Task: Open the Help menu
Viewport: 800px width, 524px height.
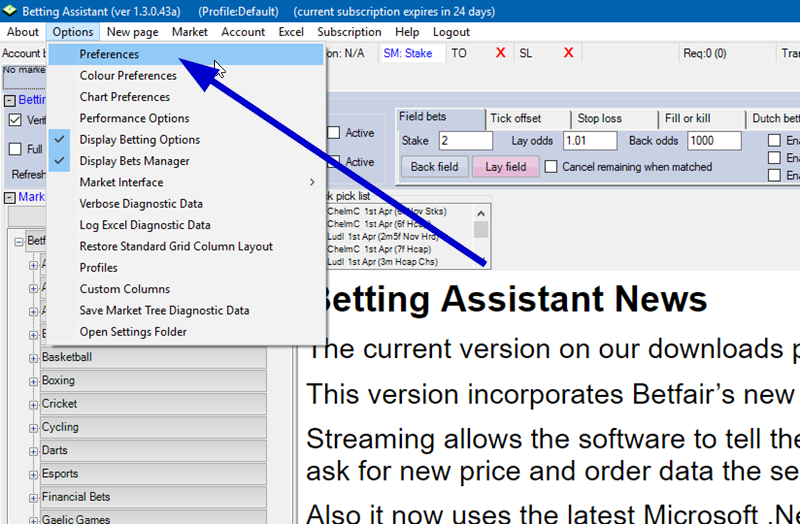Action: tap(407, 32)
